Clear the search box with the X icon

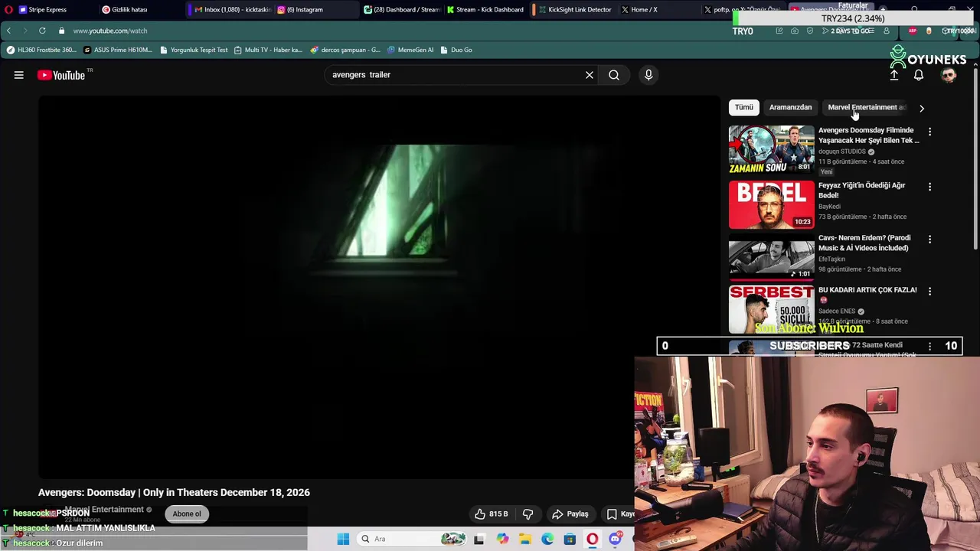590,75
